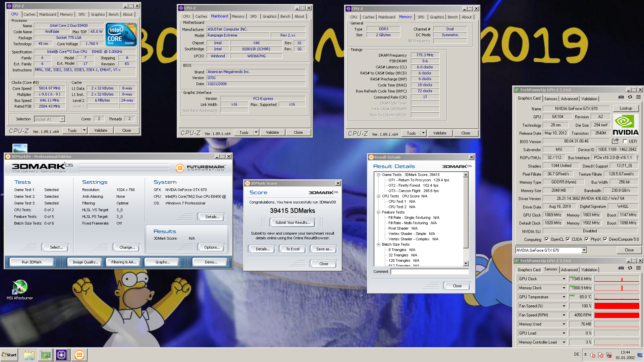Toggle CUDA checkbox in GPU-Z

coord(568,239)
